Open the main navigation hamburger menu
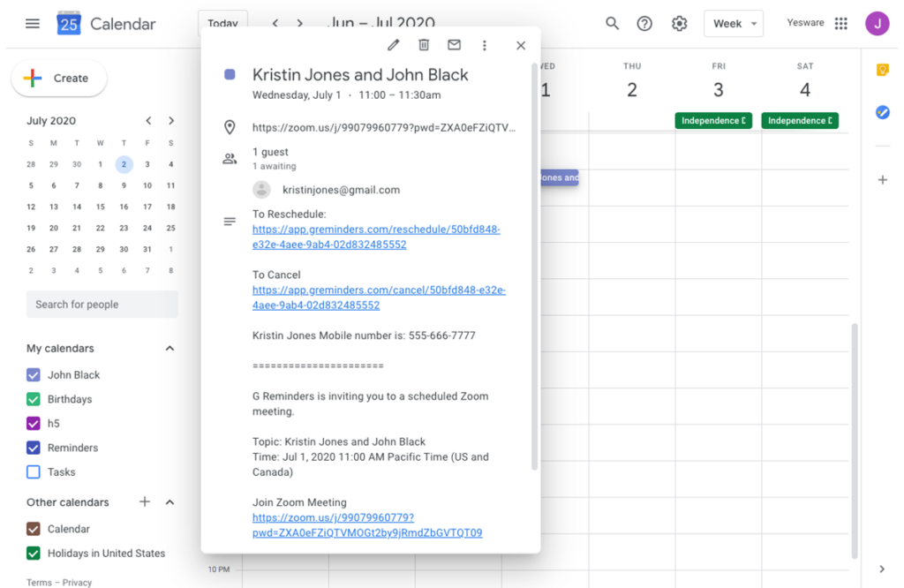Image resolution: width=904 pixels, height=588 pixels. (32, 23)
